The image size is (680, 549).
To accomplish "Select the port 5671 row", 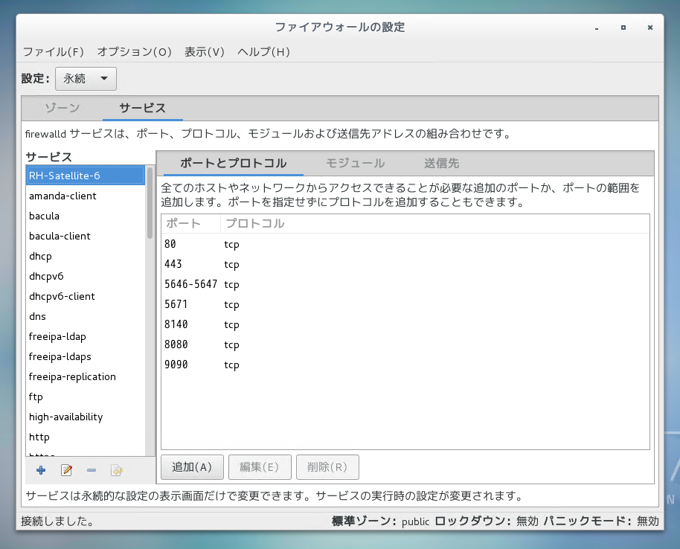I will click(x=405, y=304).
